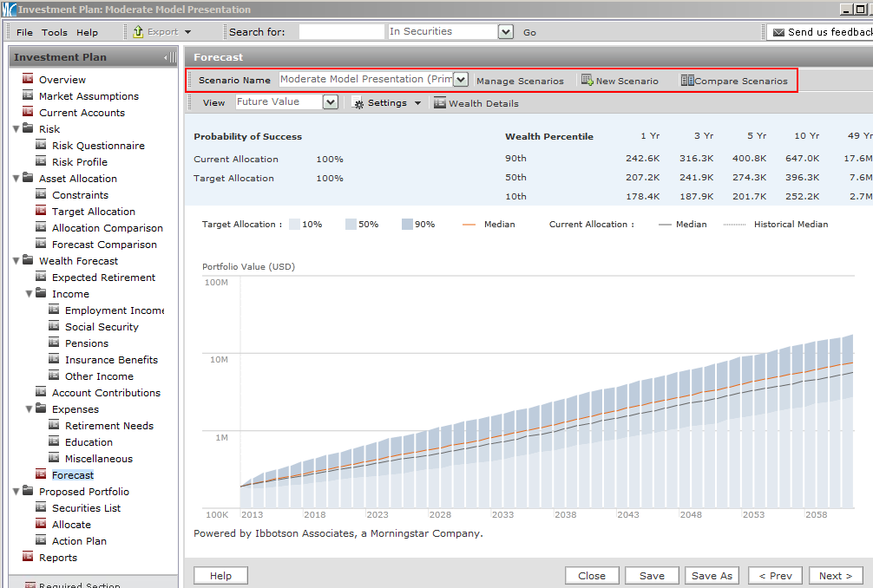This screenshot has width=873, height=588.
Task: Open the Wealth Details icon
Action: (x=440, y=103)
